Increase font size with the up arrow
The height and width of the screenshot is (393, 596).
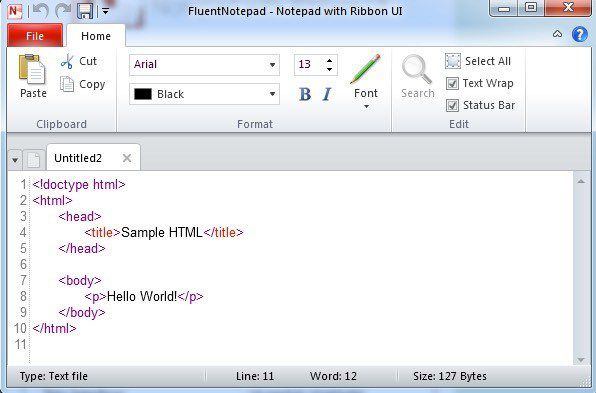click(329, 60)
